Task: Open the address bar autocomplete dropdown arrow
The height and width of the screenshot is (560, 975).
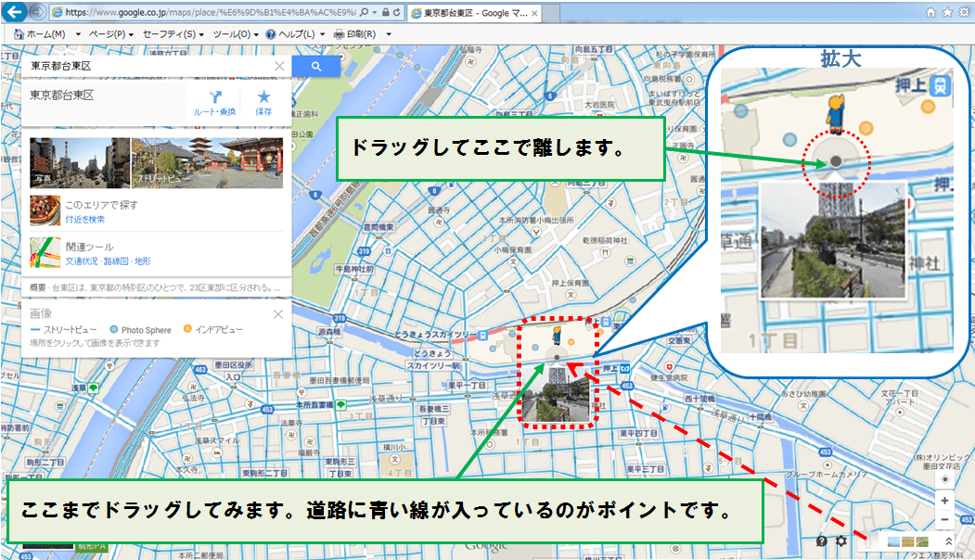Action: tap(375, 12)
